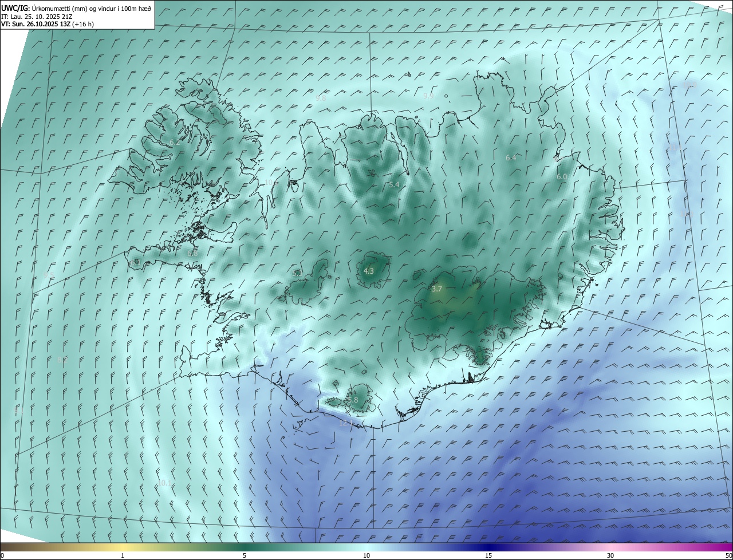Screen dimensions: 733x560
Task: Click the 30 tick label on the color scale
Action: pyautogui.click(x=610, y=555)
